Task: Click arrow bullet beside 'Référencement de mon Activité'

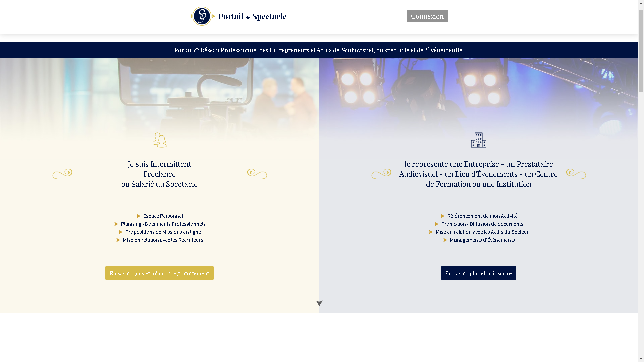Action: 442,216
